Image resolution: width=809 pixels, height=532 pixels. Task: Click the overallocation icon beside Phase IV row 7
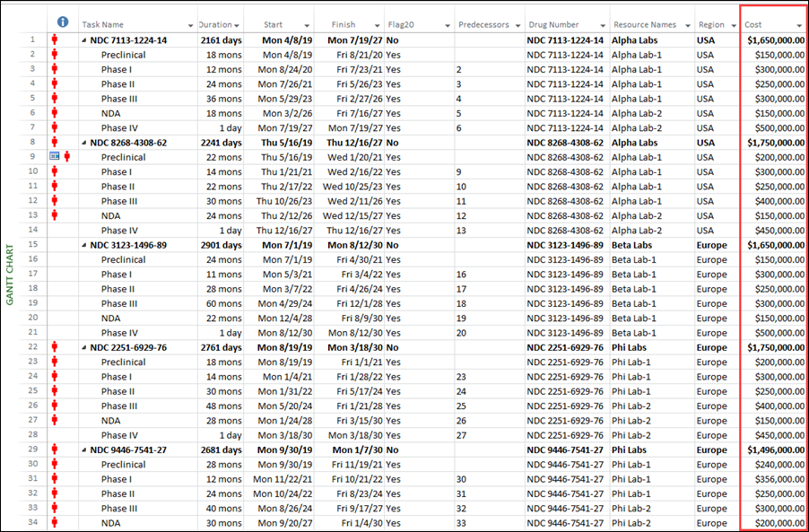click(x=55, y=127)
